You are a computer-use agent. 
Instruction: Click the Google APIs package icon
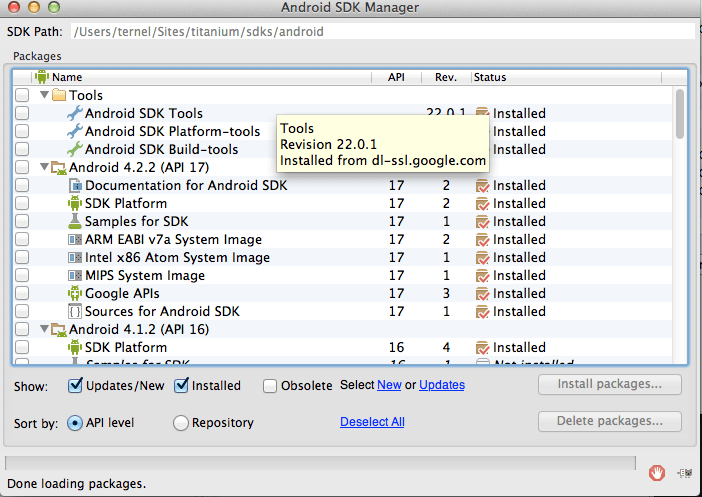75,294
